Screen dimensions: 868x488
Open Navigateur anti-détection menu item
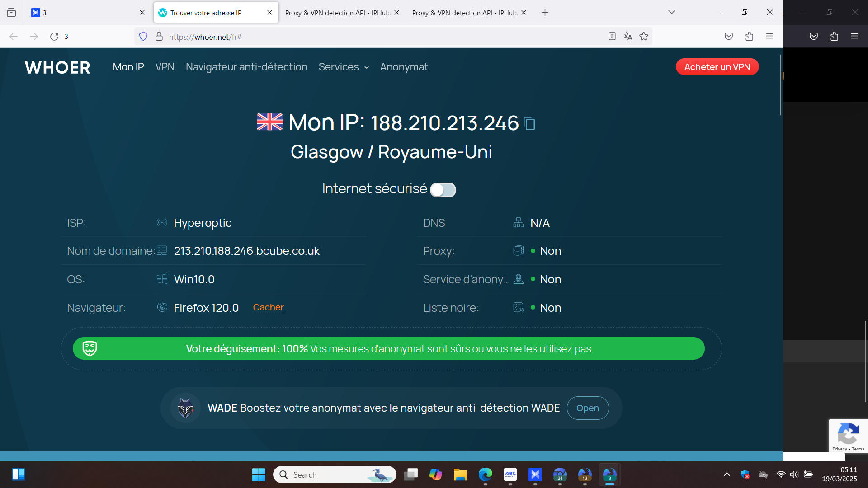pyautogui.click(x=246, y=67)
